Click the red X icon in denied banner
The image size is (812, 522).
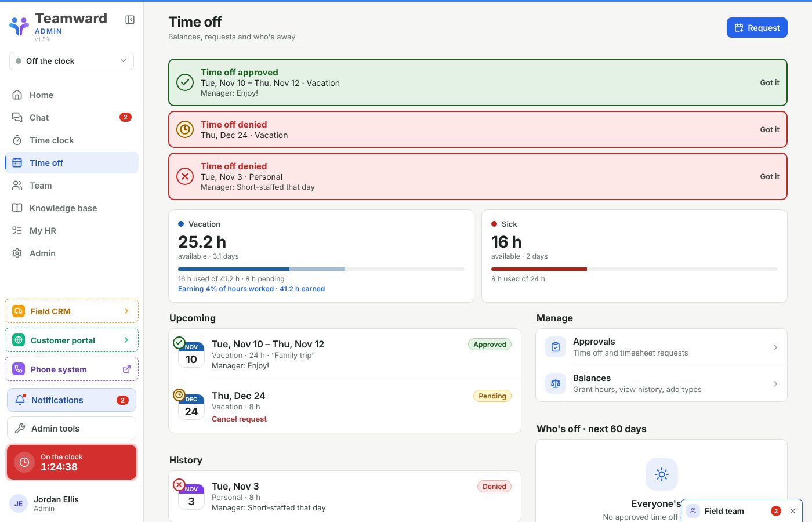coord(185,176)
